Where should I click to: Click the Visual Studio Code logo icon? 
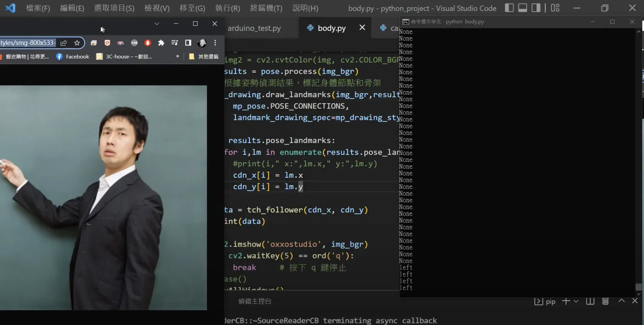(10, 8)
